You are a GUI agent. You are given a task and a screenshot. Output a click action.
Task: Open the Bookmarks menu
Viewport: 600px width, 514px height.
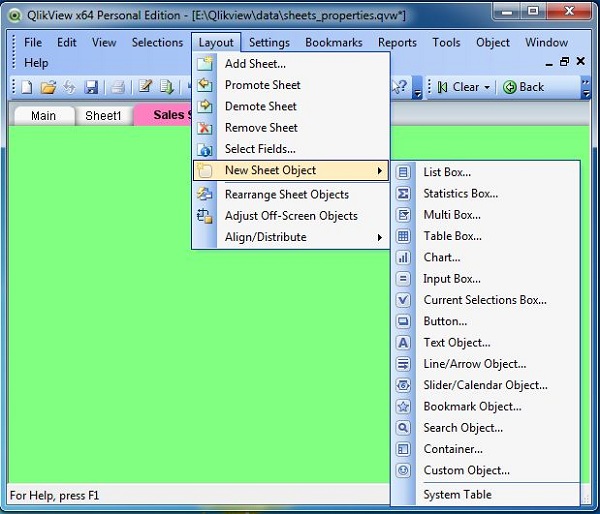coord(334,42)
